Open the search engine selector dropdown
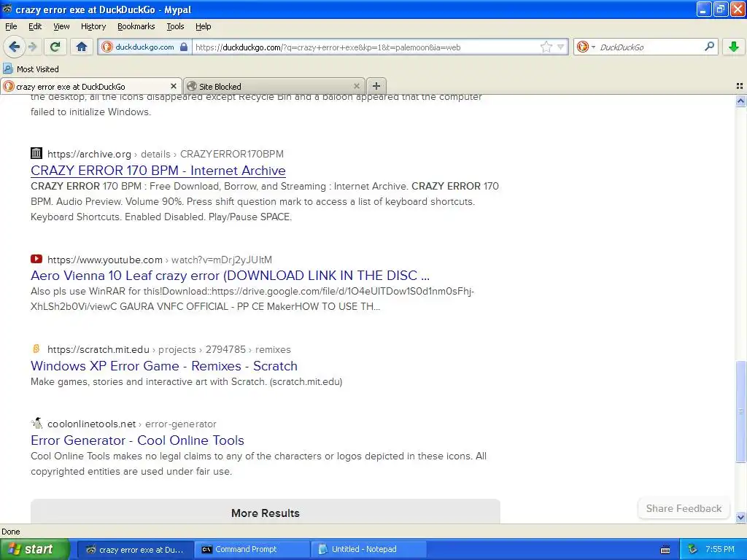Image resolution: width=747 pixels, height=560 pixels. (x=593, y=47)
